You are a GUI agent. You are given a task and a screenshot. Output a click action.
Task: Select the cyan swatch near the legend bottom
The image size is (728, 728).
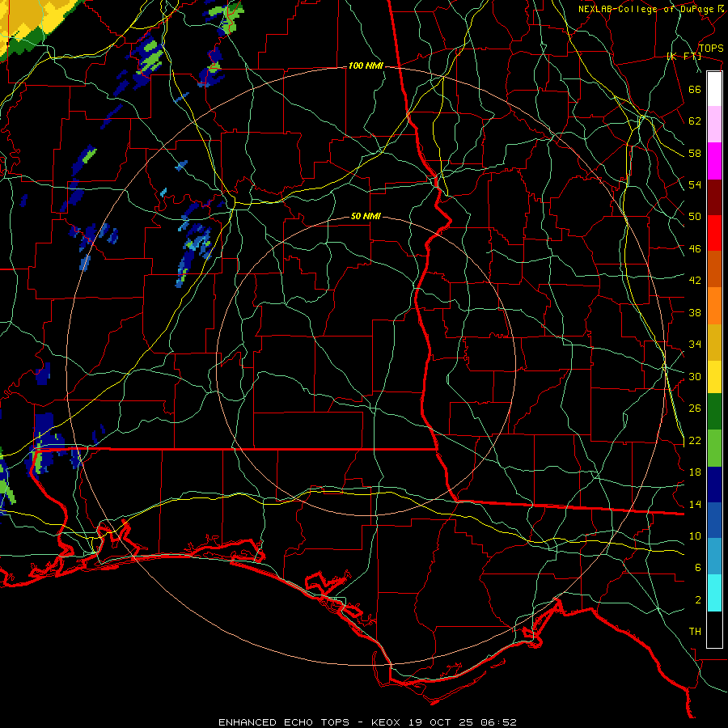[714, 593]
